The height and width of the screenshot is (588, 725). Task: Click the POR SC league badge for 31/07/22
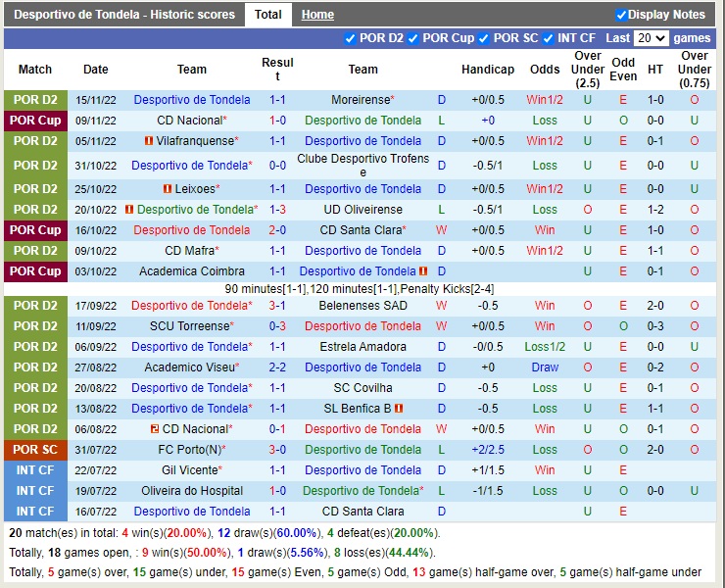point(34,450)
